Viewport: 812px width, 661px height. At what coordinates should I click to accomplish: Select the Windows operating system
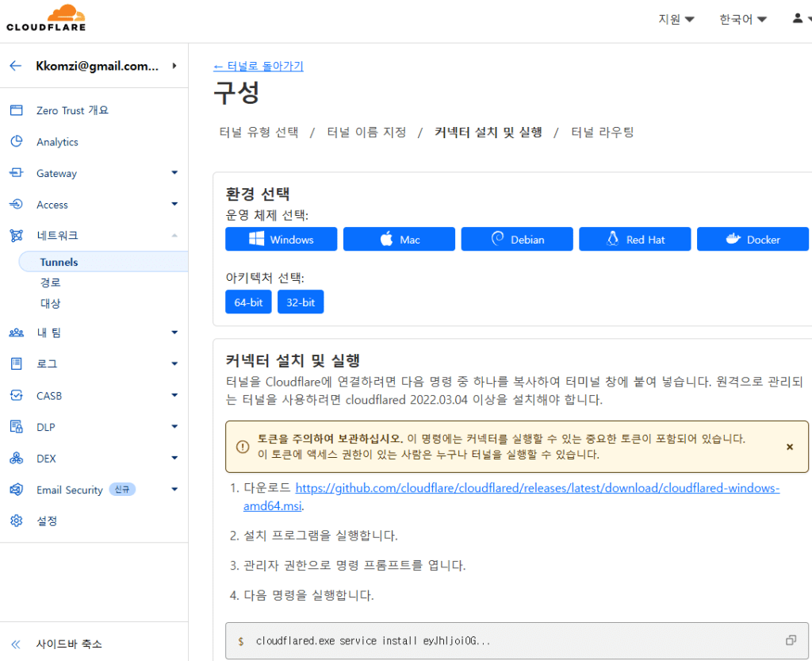coord(281,239)
